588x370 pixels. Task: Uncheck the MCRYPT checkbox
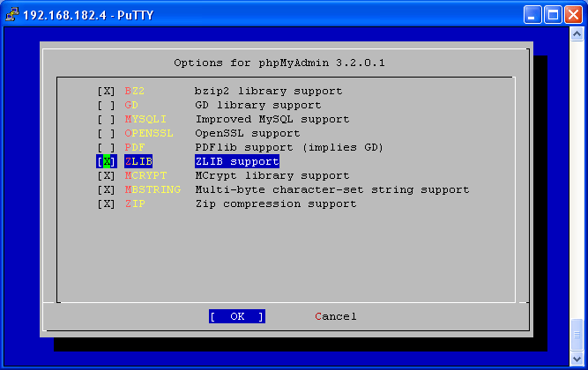click(x=107, y=175)
